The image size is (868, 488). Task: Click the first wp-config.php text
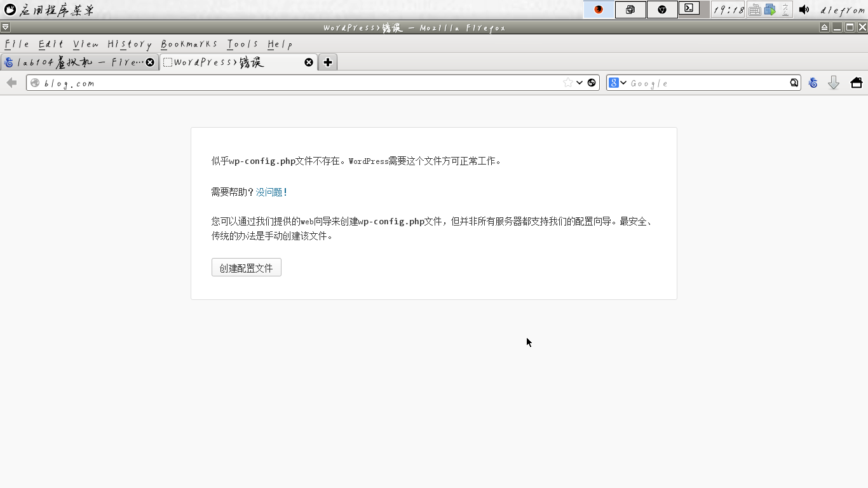point(262,161)
